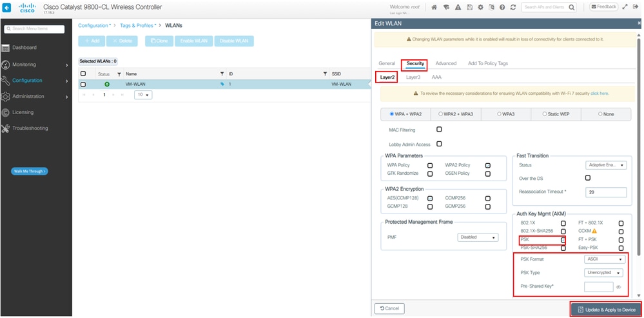
Task: Open the wireless networks icon in top toolbar
Action: [x=446, y=7]
